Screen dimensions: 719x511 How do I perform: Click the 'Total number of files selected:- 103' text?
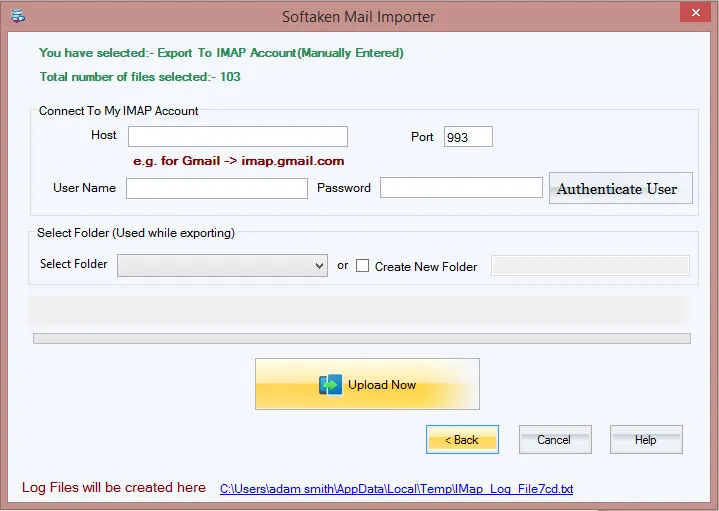pos(140,77)
